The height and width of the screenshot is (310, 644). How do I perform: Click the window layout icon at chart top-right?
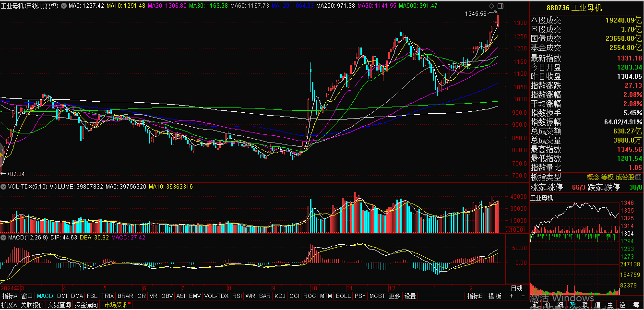tap(500, 6)
